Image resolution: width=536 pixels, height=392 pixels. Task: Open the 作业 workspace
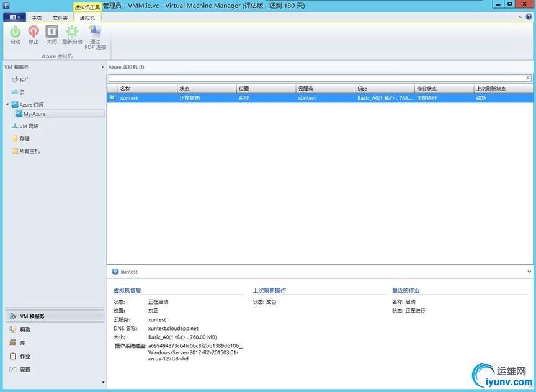55,356
